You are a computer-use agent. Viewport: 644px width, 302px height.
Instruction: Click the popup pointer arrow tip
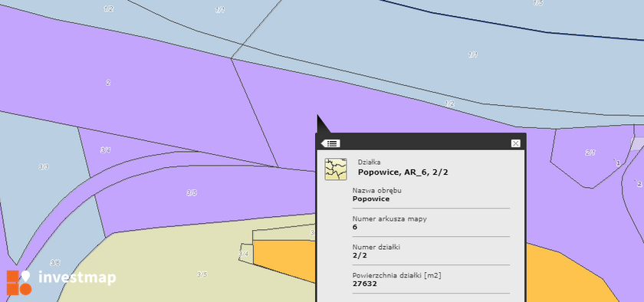coord(318,117)
